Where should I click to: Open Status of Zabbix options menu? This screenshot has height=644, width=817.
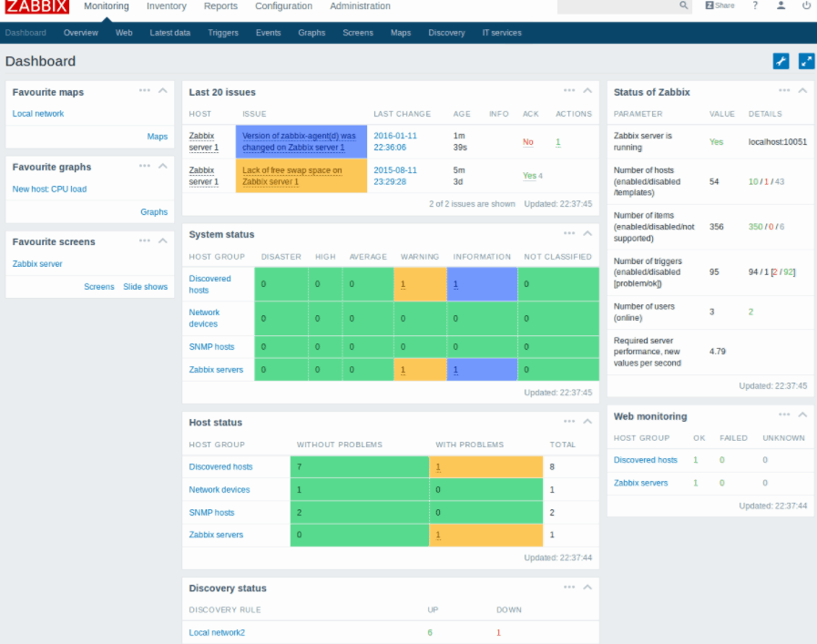point(784,91)
